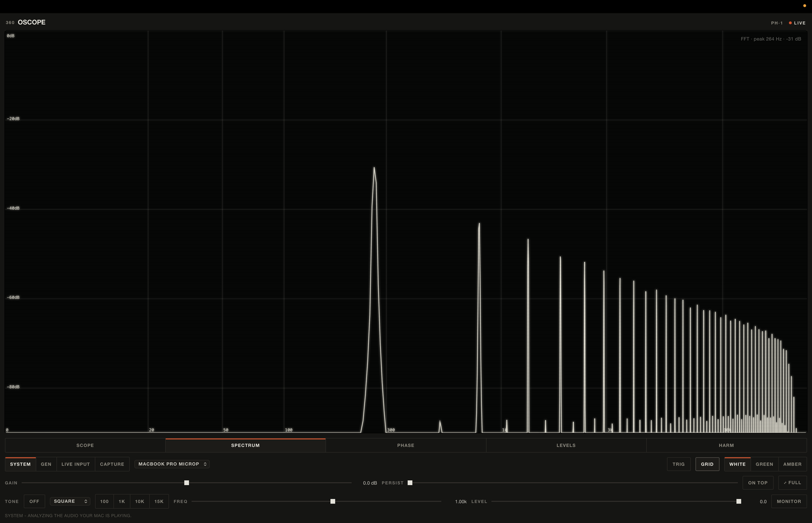Go to the LEVELS tab
812x523 pixels.
[x=566, y=446]
